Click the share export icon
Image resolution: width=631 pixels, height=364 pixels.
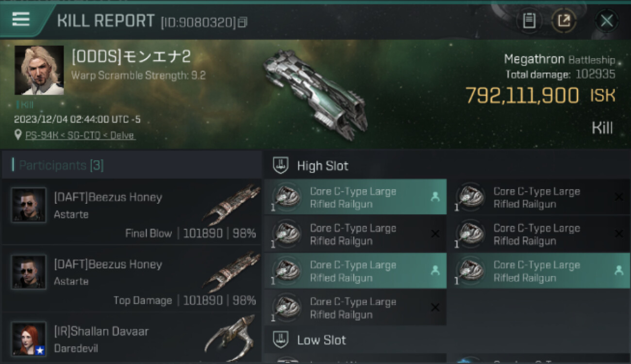pyautogui.click(x=564, y=21)
